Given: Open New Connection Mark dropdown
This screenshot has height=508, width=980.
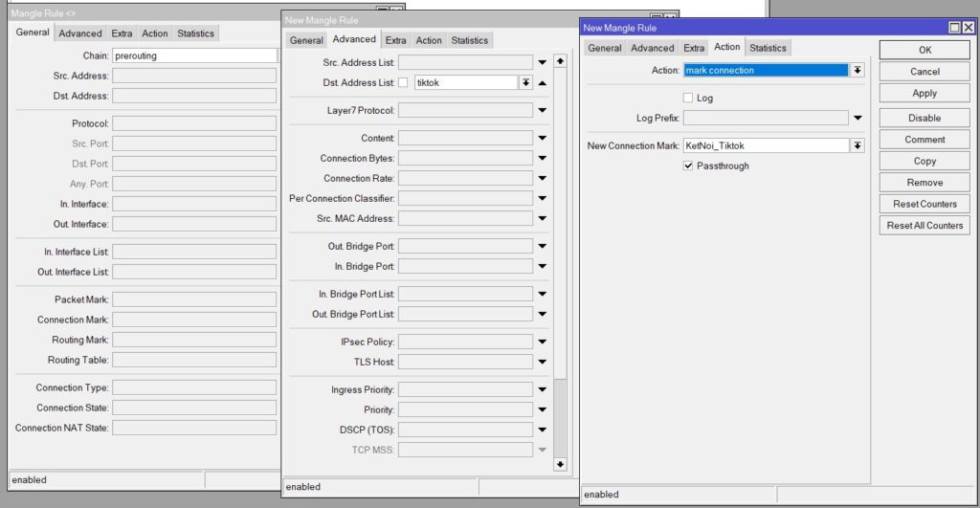Looking at the screenshot, I should pyautogui.click(x=857, y=145).
